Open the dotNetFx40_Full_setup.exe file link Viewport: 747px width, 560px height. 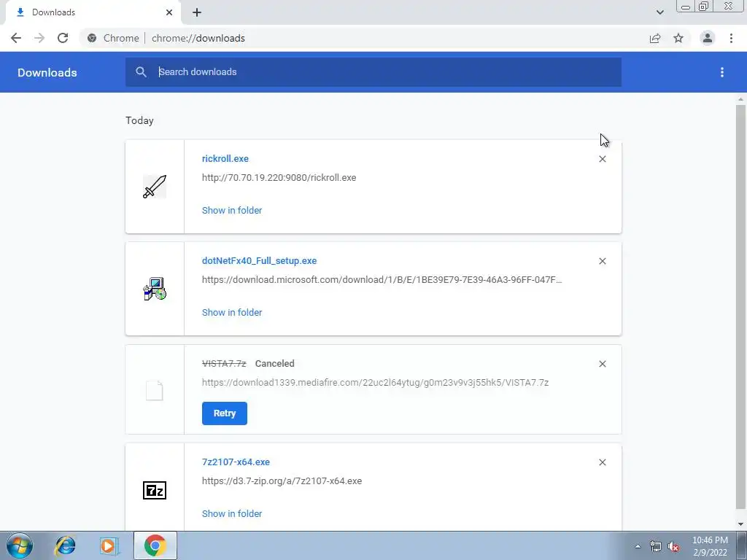point(259,260)
